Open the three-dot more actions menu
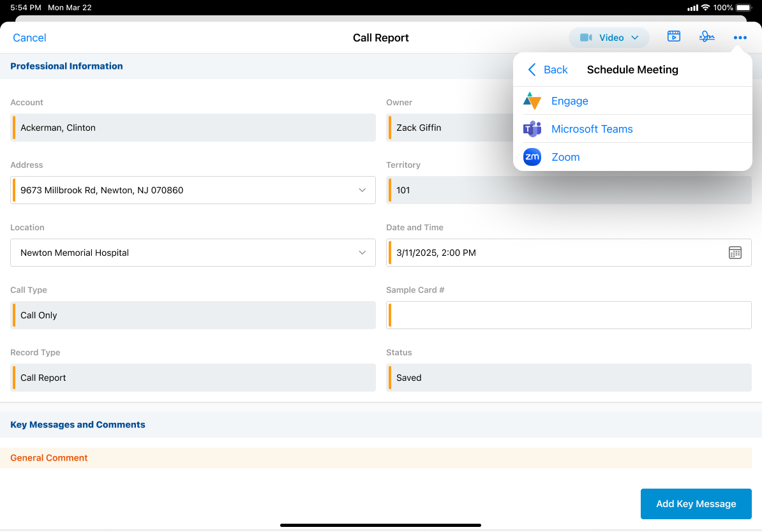Viewport: 762px width, 532px height. coord(740,38)
